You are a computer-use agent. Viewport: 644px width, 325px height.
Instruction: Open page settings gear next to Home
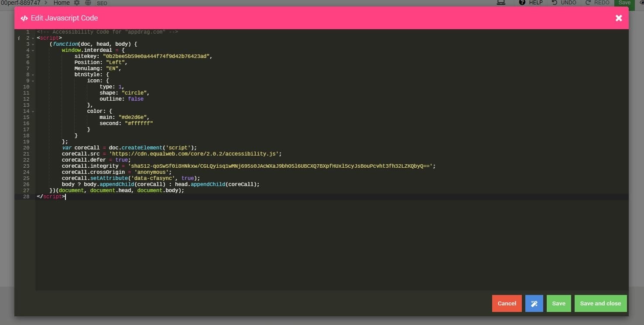(x=77, y=3)
